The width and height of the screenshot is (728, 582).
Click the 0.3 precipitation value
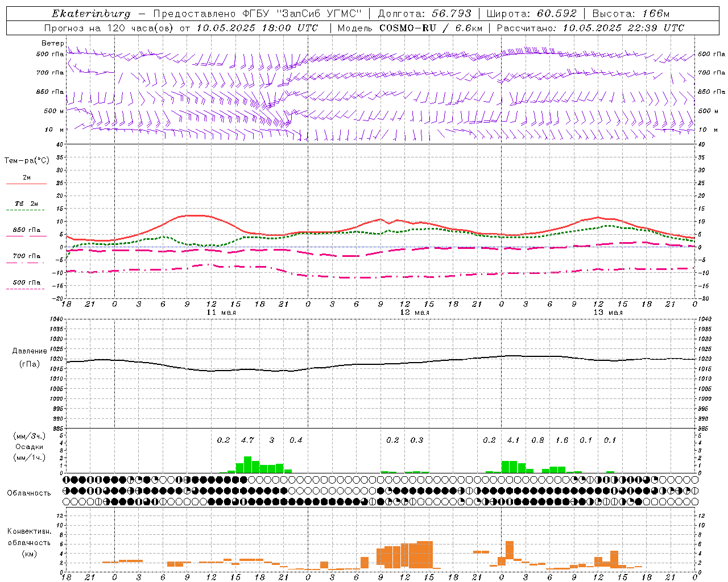point(417,440)
